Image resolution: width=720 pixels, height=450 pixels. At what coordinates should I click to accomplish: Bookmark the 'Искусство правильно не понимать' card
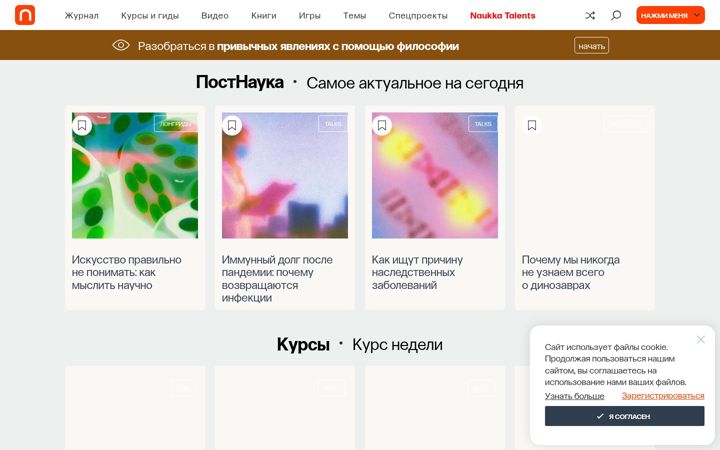tap(82, 125)
